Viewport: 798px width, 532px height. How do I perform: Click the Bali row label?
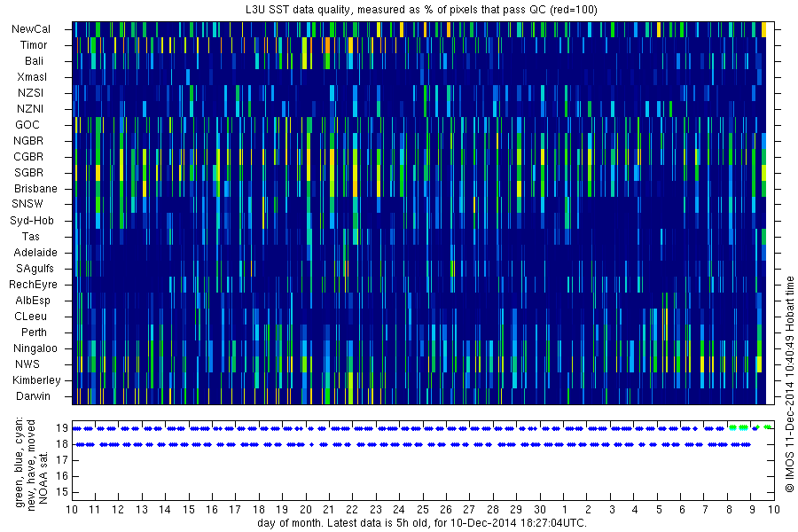pyautogui.click(x=34, y=61)
